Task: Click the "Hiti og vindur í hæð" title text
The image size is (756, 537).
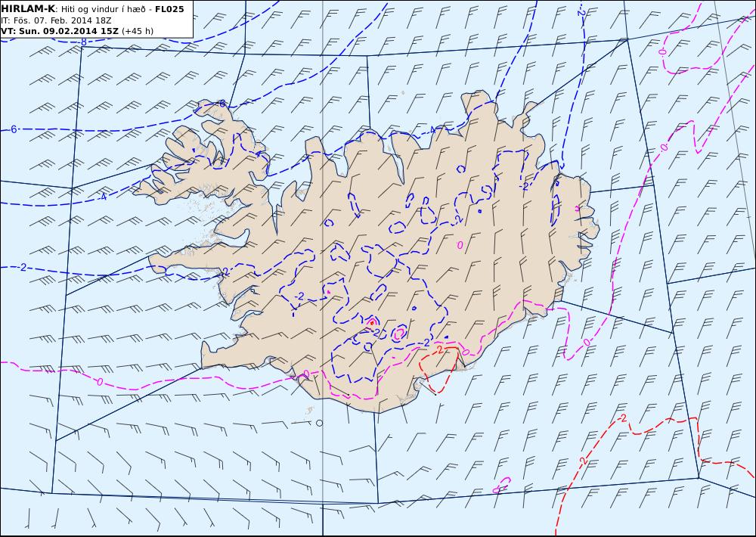Action: click(104, 9)
